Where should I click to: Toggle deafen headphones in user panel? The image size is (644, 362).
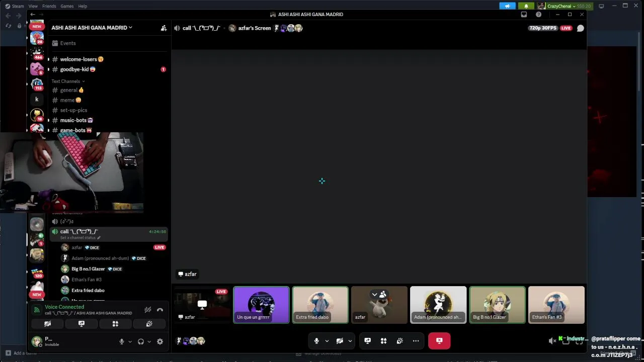pos(141,341)
